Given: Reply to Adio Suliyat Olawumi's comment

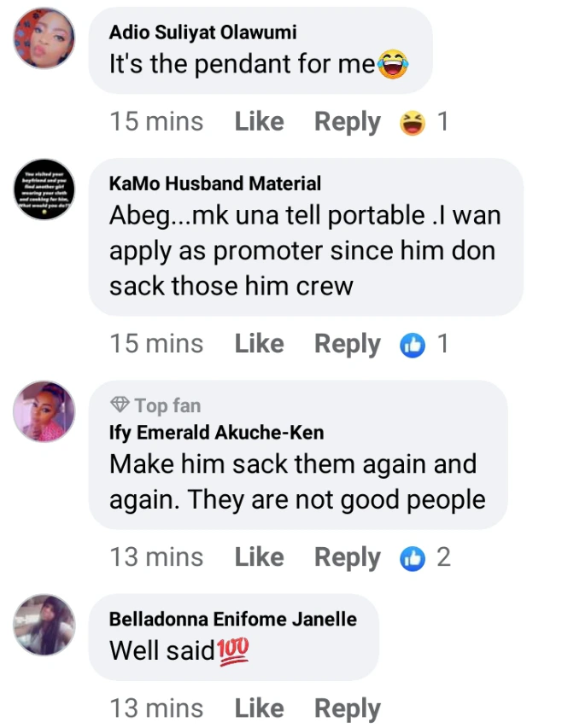Looking at the screenshot, I should click(x=348, y=122).
